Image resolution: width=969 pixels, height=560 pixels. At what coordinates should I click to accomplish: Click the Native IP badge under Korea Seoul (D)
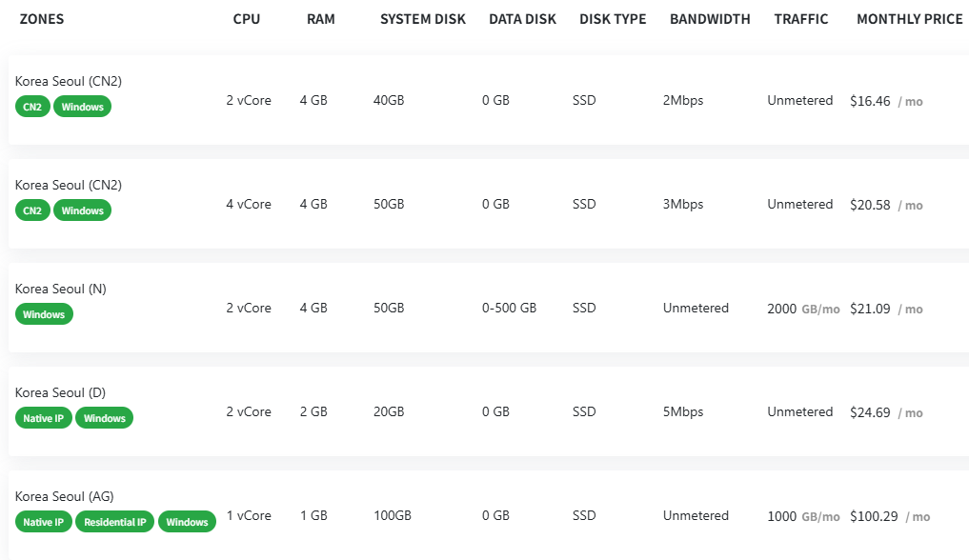point(44,418)
